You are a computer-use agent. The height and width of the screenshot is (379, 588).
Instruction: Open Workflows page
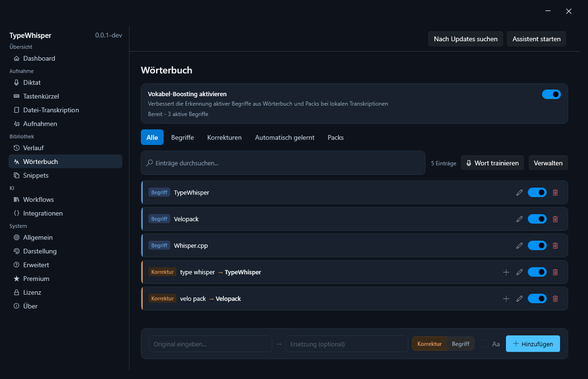65,199
